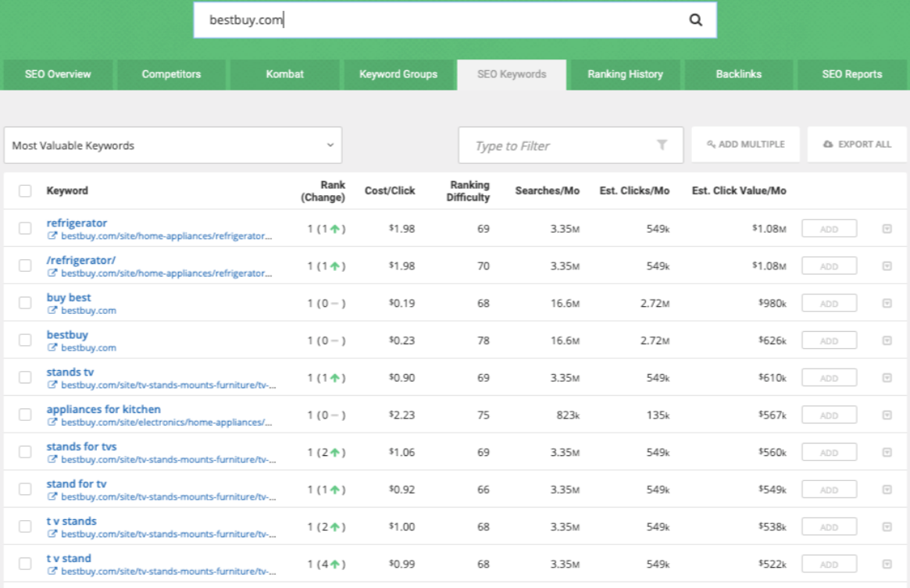Open external link icon for t v stands
This screenshot has width=910, height=588.
52,533
